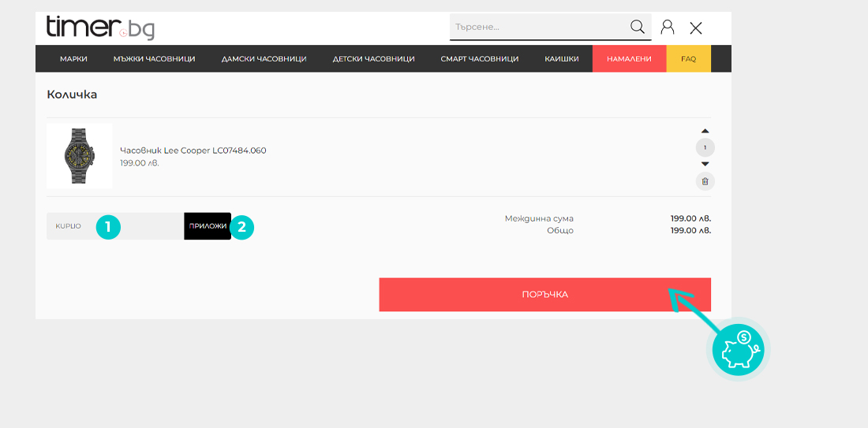Go to Намалени section
Viewport: 868px width, 428px height.
pos(629,58)
